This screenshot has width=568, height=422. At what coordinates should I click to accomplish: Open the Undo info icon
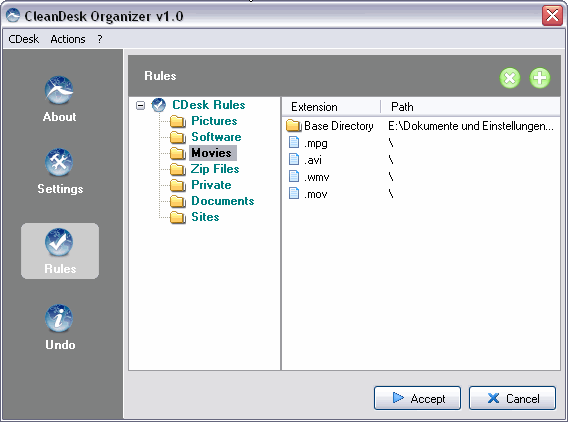[59, 318]
